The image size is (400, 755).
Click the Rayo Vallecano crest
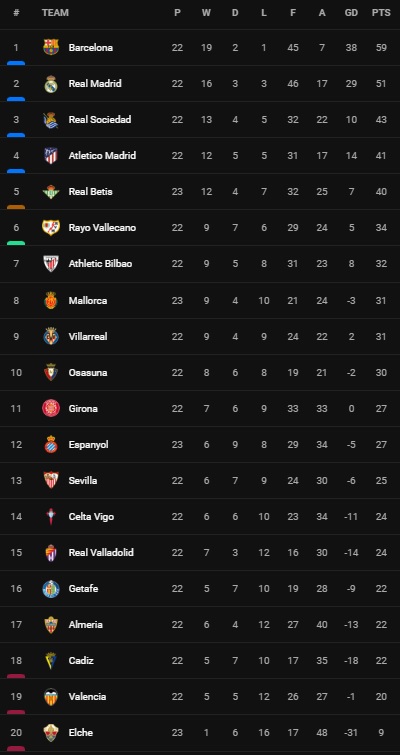51,227
